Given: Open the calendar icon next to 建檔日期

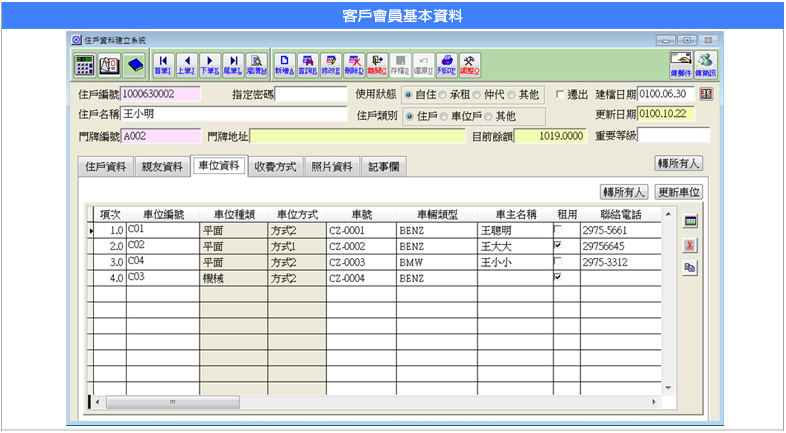Looking at the screenshot, I should (706, 95).
